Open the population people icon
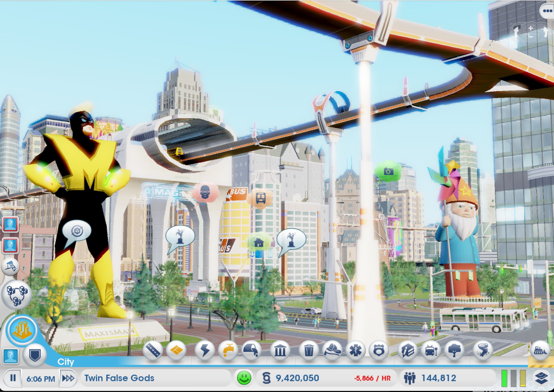Viewport: 554px width, 392px height. coord(410,378)
